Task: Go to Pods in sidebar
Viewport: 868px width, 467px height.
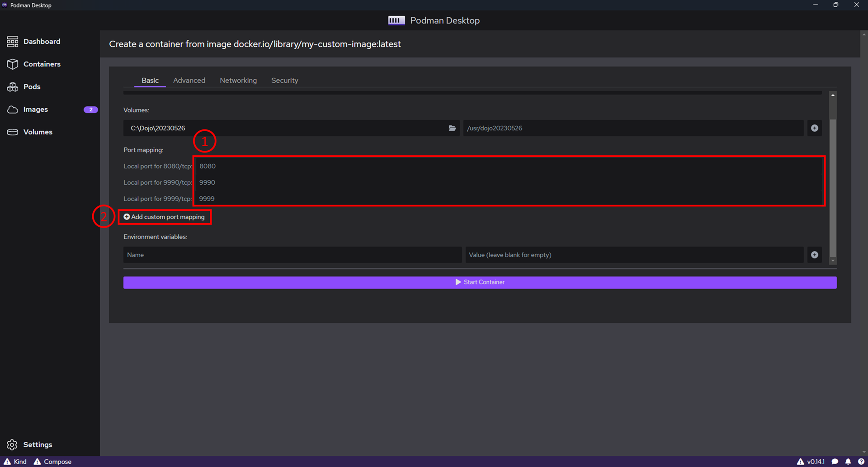Action: tap(24, 87)
